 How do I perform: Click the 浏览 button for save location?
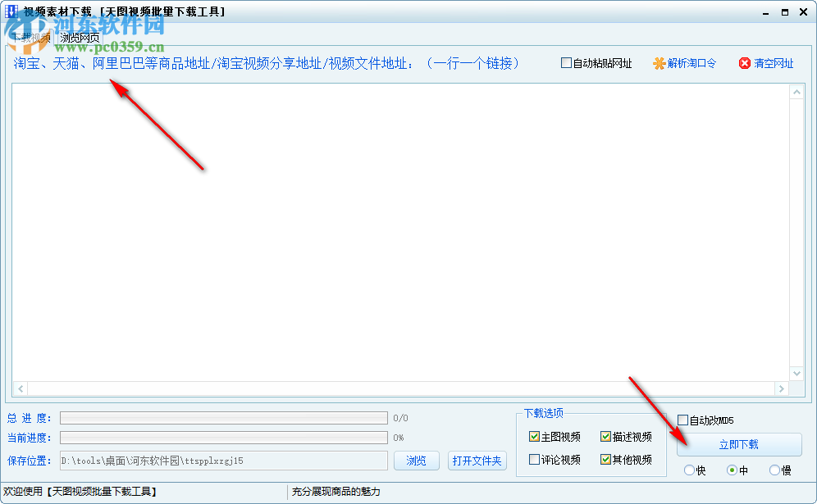click(x=417, y=461)
